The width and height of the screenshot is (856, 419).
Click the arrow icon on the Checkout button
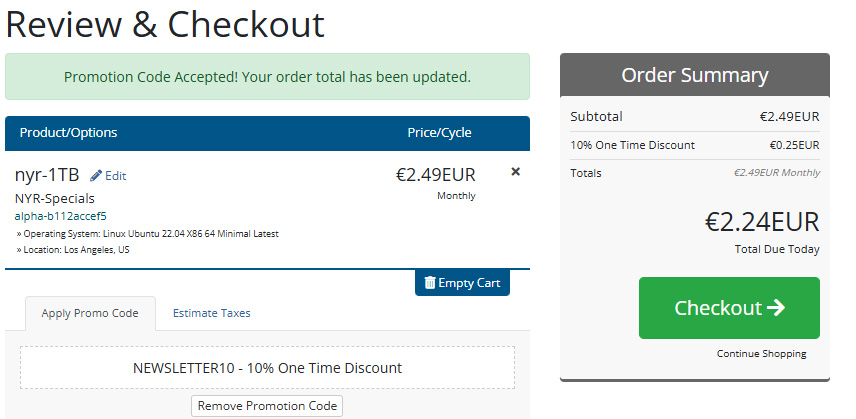(776, 308)
